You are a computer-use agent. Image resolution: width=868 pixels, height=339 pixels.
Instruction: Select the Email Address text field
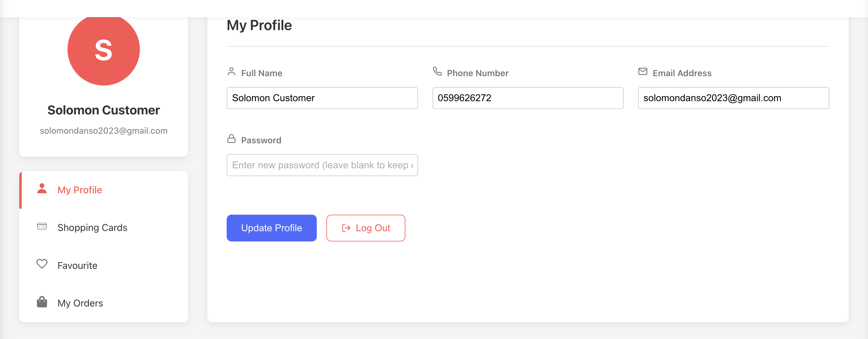[x=733, y=98]
